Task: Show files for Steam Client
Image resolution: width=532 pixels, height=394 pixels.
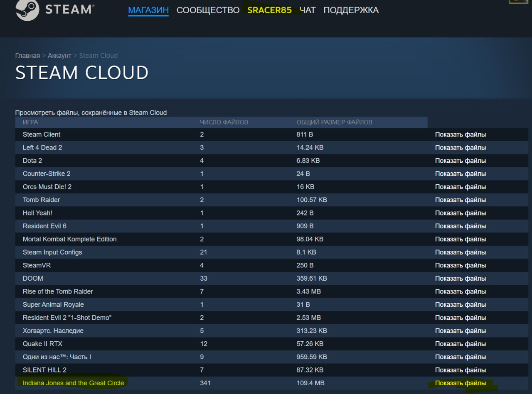Action: tap(461, 135)
